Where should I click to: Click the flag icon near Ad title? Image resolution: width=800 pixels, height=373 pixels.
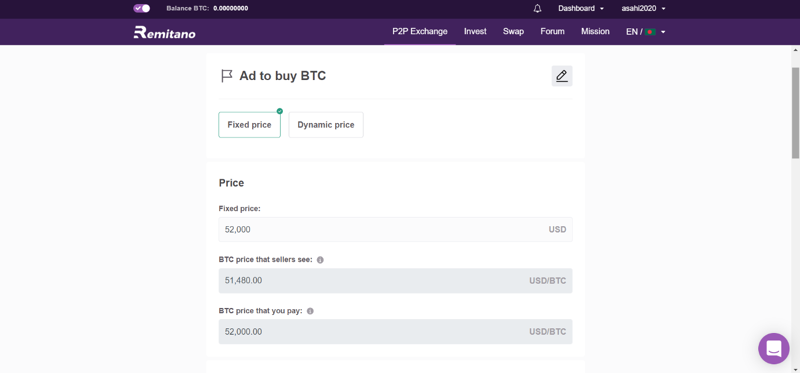point(227,76)
